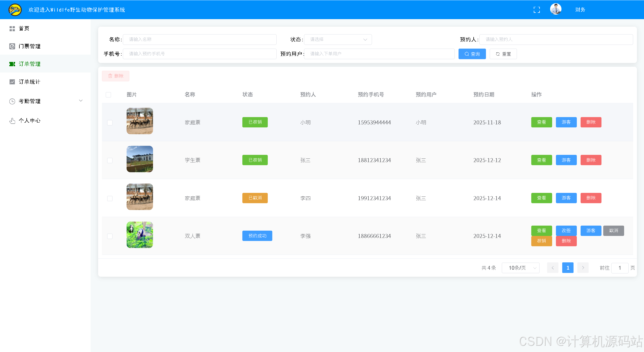Click the 已取消 status tag
Image resolution: width=644 pixels, height=352 pixels.
[x=255, y=198]
